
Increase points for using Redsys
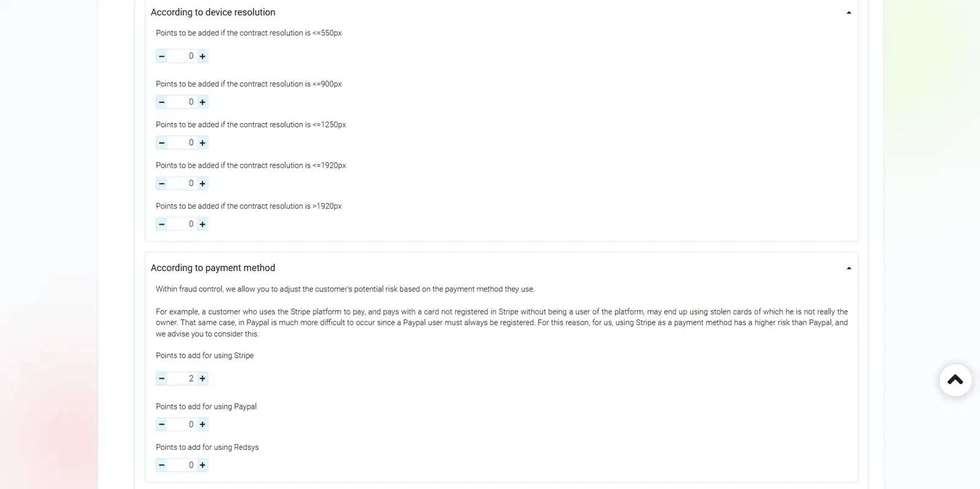click(203, 465)
